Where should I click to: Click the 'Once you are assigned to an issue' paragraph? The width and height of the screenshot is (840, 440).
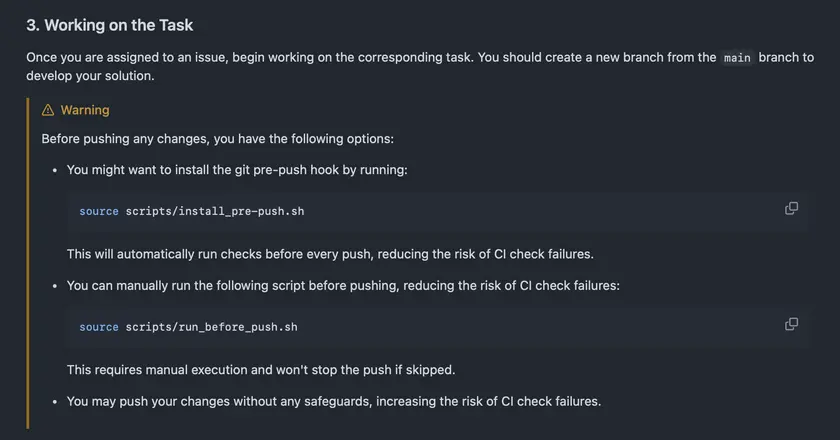[420, 66]
